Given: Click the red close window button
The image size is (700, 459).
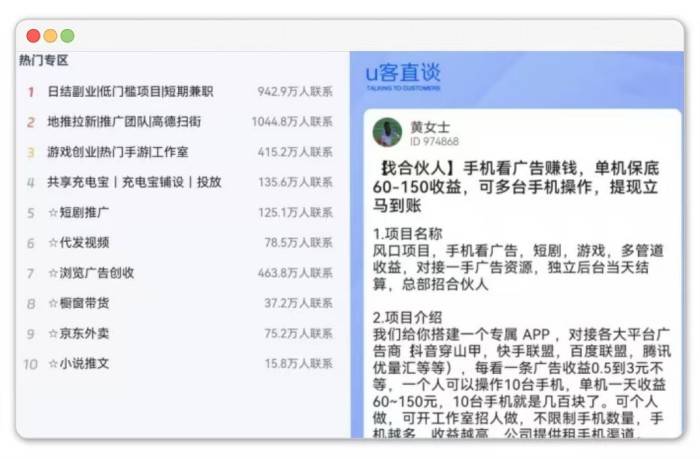Looking at the screenshot, I should tap(33, 36).
